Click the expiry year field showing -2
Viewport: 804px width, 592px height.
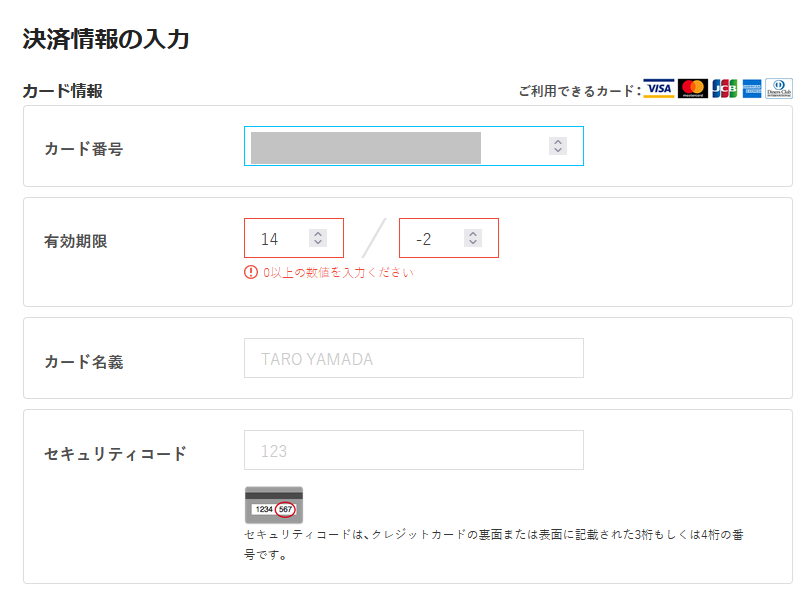coord(449,238)
